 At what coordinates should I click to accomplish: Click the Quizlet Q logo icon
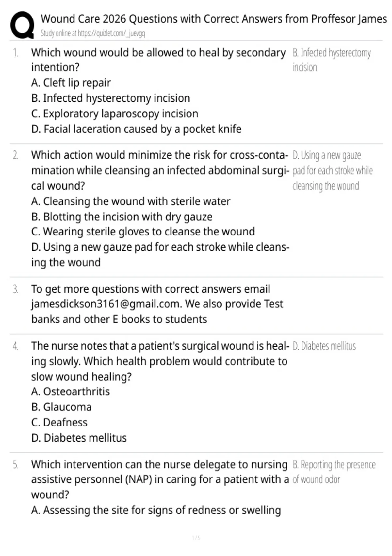[22, 25]
